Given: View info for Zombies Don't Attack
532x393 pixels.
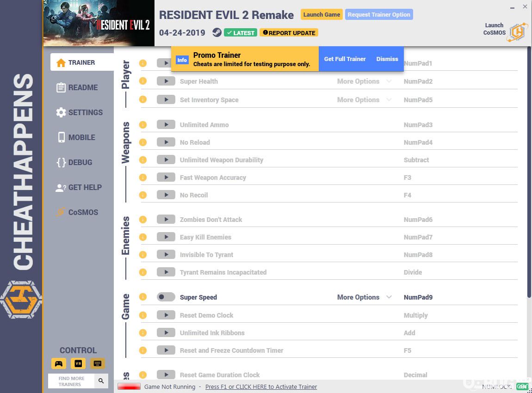Looking at the screenshot, I should tap(143, 220).
